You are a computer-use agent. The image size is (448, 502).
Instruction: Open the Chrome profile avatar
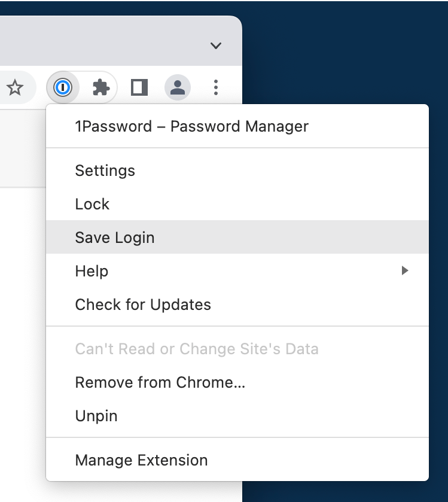coord(178,87)
